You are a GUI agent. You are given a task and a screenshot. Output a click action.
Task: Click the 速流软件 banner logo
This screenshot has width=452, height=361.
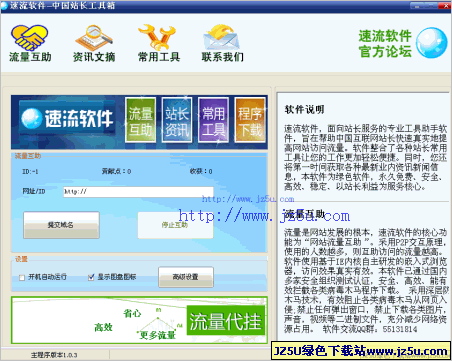click(x=68, y=119)
